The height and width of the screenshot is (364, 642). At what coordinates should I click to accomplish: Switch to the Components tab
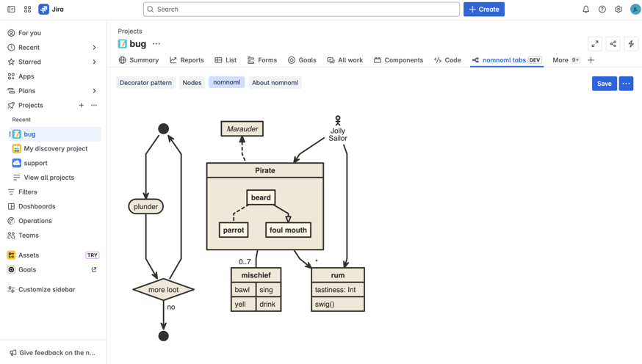(x=398, y=60)
